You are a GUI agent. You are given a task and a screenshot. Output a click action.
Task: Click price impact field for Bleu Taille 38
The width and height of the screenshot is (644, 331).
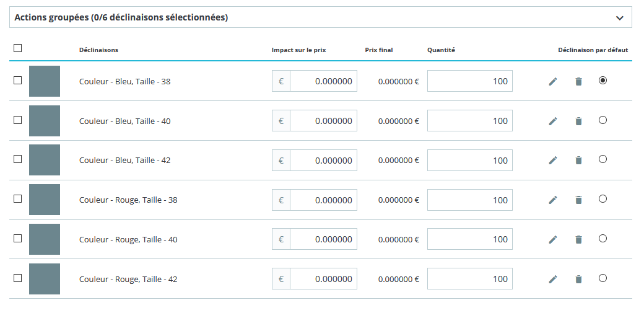(x=323, y=81)
